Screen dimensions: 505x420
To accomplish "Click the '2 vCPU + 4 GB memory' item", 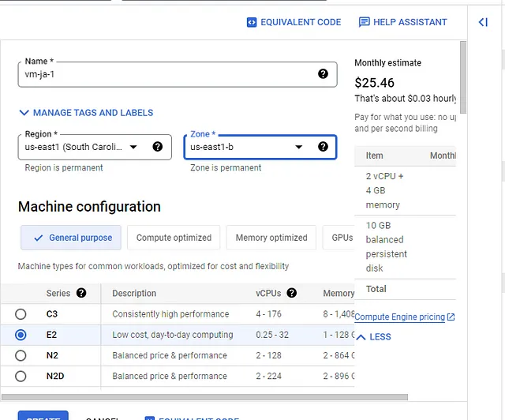I will point(384,190).
